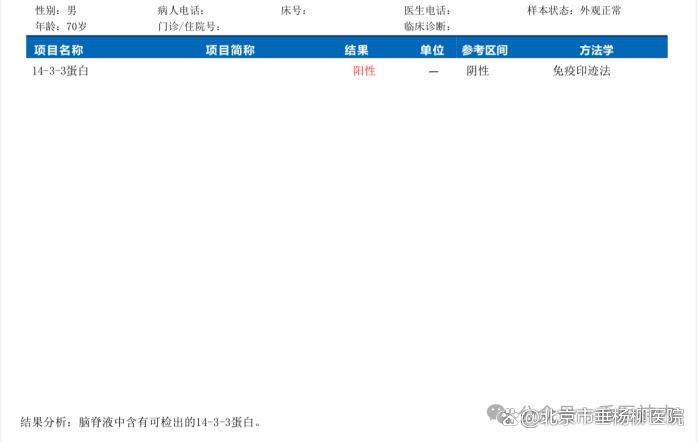Click the 北京市垂杨柳医院 watermark text
The width and height of the screenshot is (698, 442).
(x=612, y=416)
